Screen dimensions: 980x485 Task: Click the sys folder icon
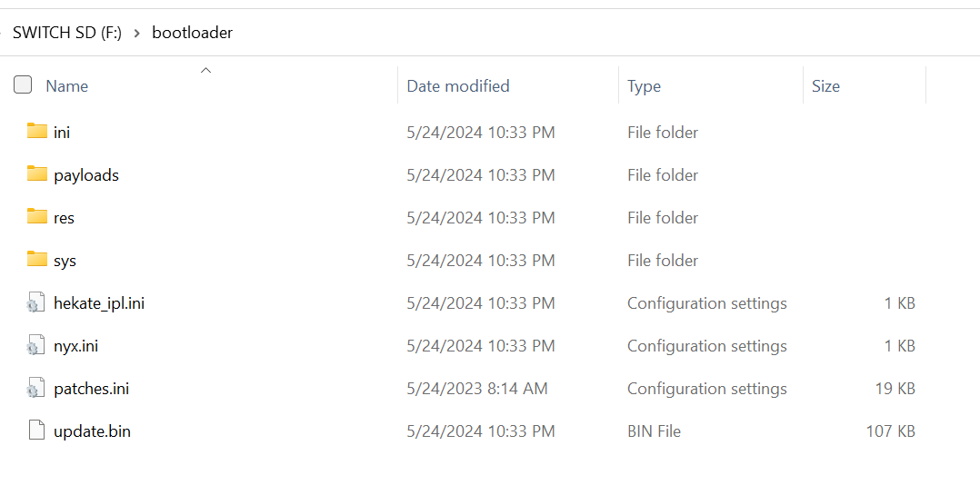point(37,259)
